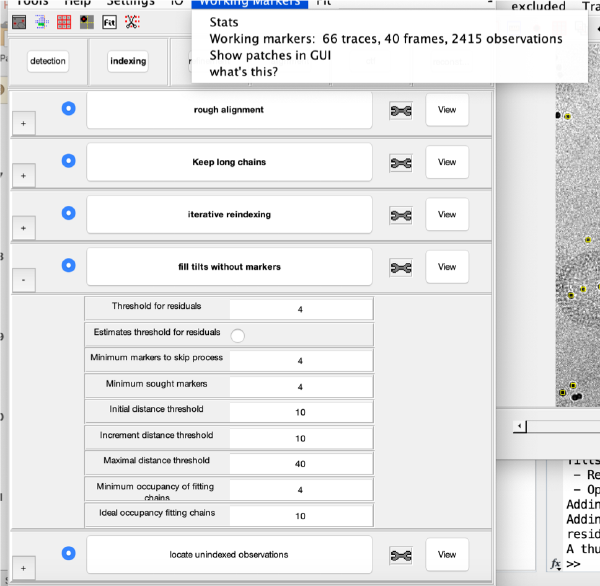Expand the locate unindexed observations section
Screen dimensions: 600x586
(x=24, y=568)
